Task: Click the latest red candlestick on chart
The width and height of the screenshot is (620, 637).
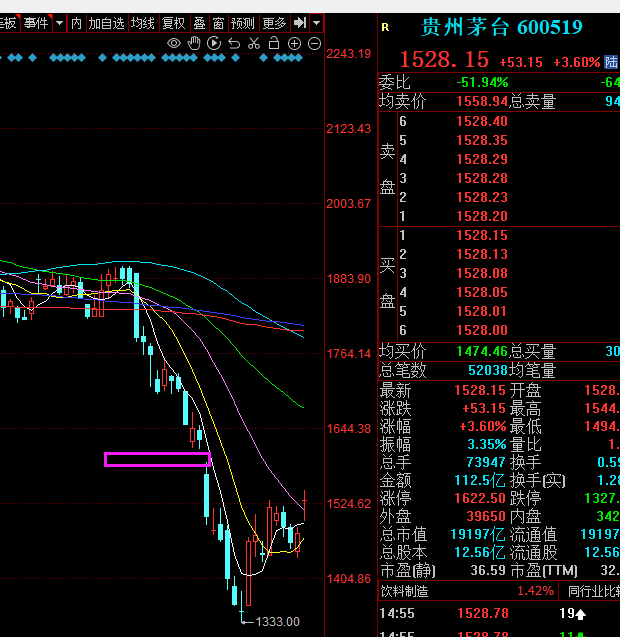Action: [x=304, y=506]
